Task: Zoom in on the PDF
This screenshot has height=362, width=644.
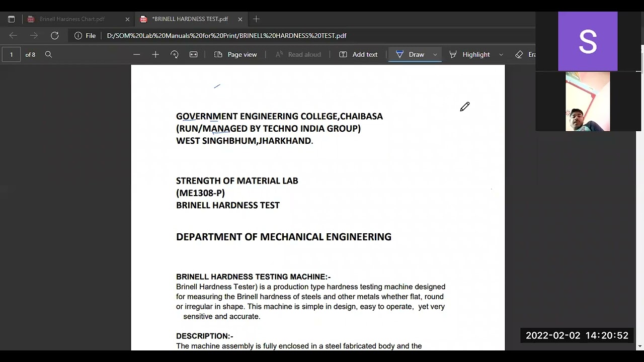Action: [155, 54]
